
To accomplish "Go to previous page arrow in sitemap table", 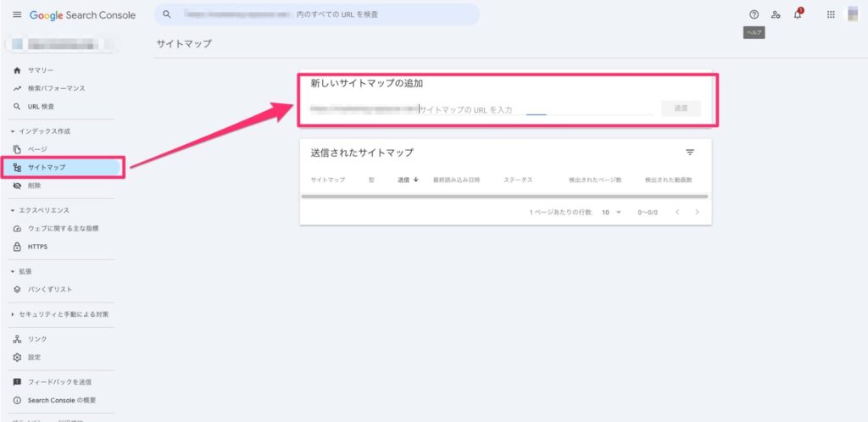I will pyautogui.click(x=677, y=212).
